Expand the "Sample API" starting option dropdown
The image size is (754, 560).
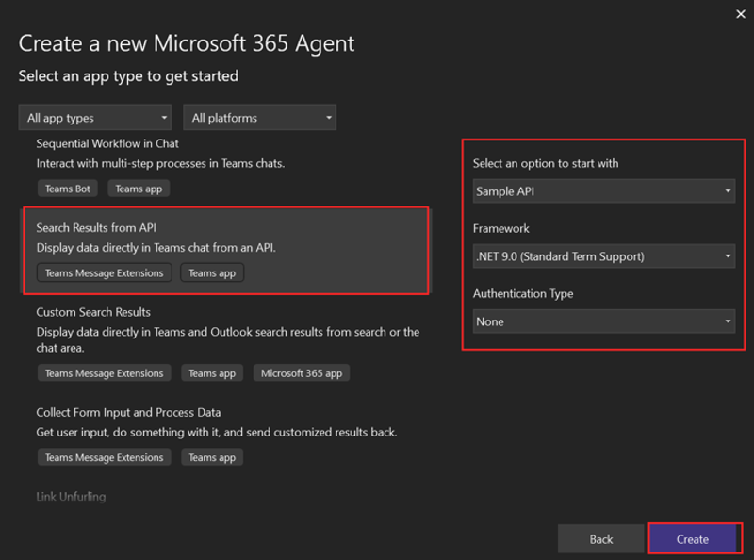[x=603, y=190]
